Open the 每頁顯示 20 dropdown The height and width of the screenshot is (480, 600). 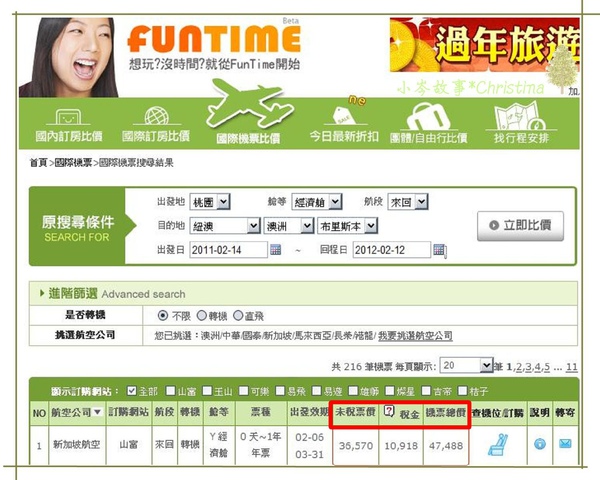point(466,365)
